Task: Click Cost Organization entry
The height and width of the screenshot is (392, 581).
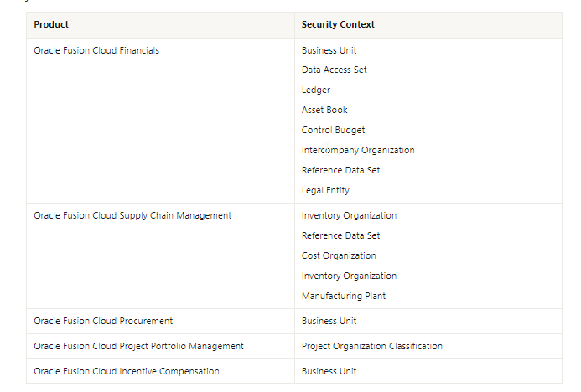Action: point(339,255)
